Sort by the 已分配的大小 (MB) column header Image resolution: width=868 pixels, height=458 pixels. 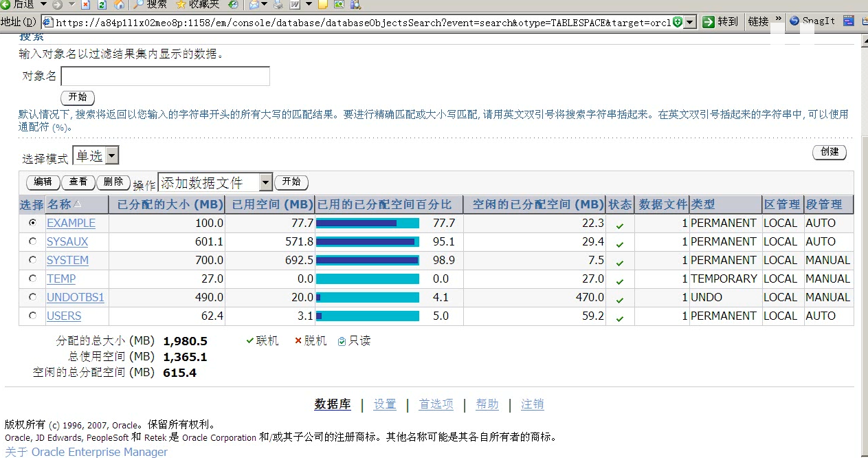coord(170,204)
